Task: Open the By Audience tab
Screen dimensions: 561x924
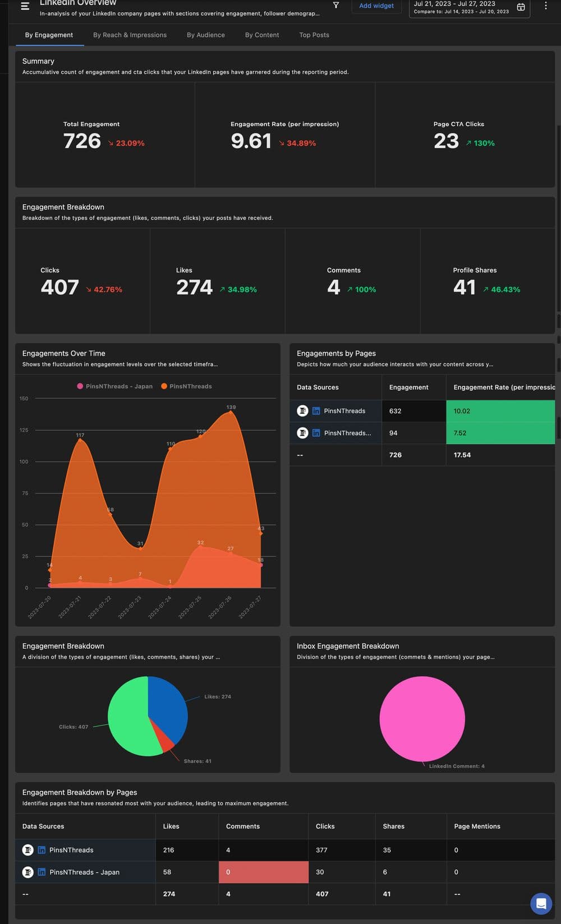Action: (205, 35)
